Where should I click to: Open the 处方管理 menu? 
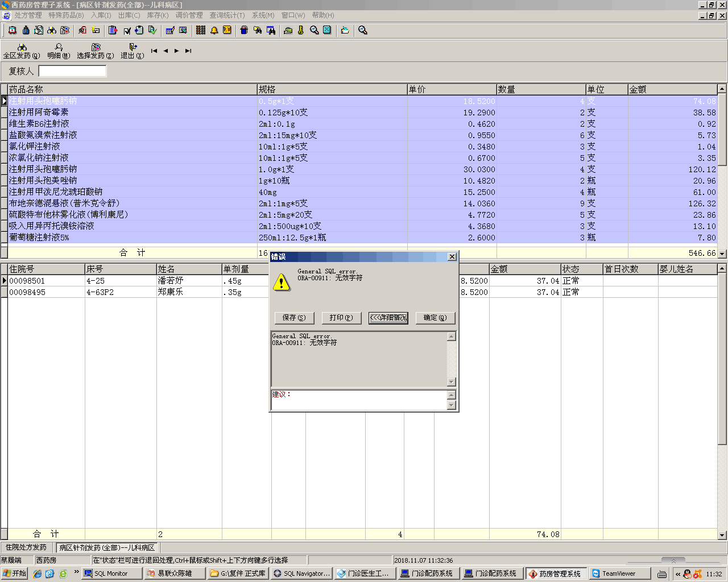point(28,15)
